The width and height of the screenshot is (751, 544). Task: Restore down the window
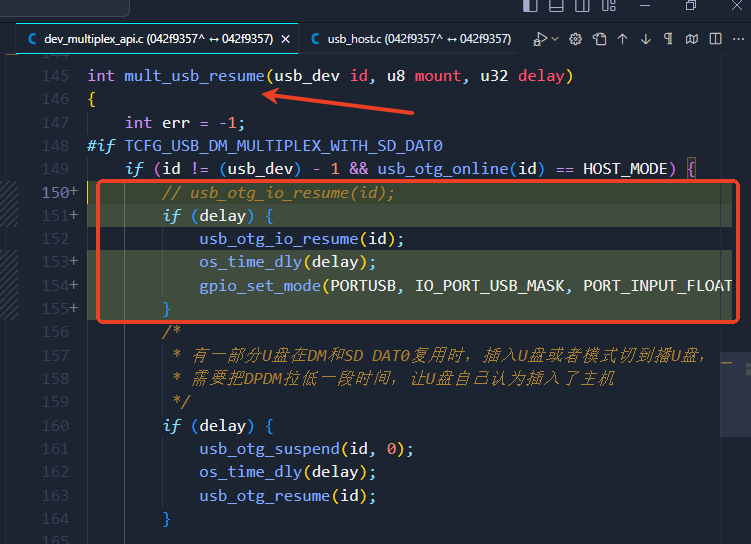691,6
